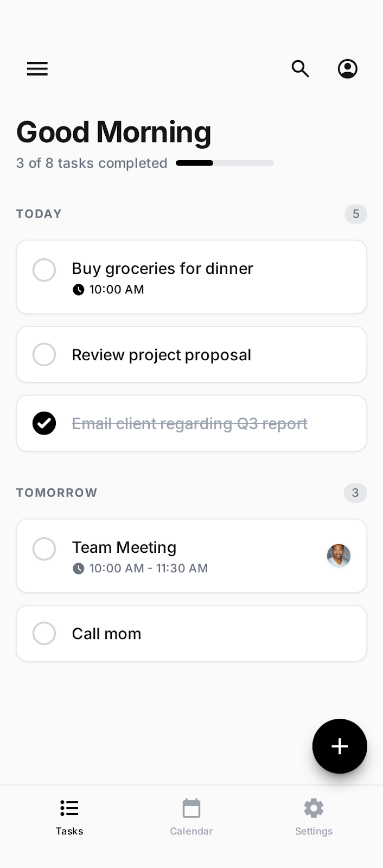Mark Call mom as done

pyautogui.click(x=44, y=633)
